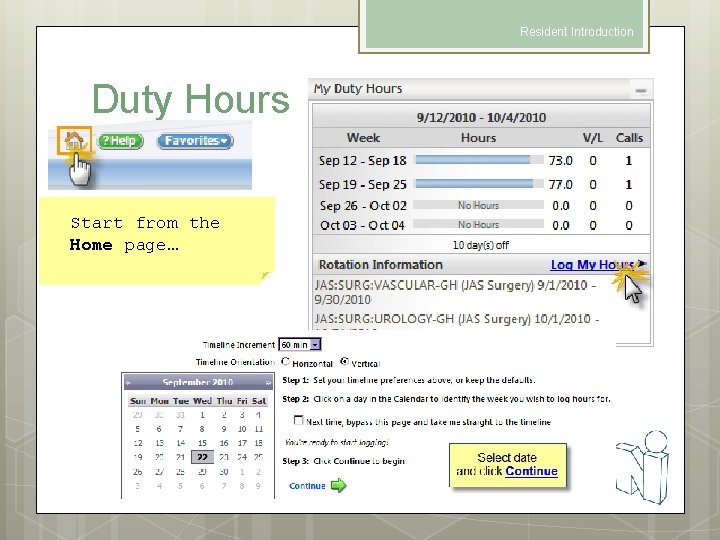This screenshot has height=540, width=720.
Task: Click the Week column header
Action: click(363, 138)
